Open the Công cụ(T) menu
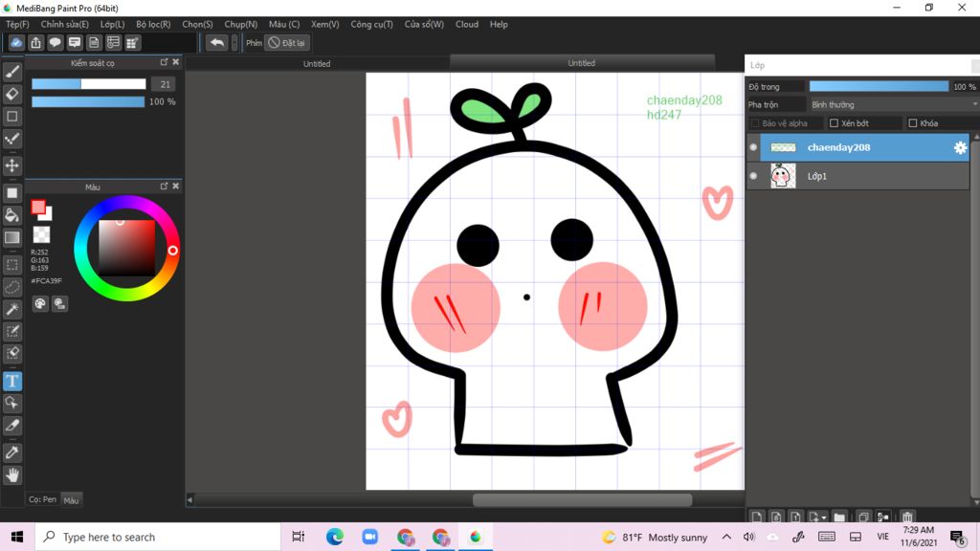 click(x=372, y=24)
